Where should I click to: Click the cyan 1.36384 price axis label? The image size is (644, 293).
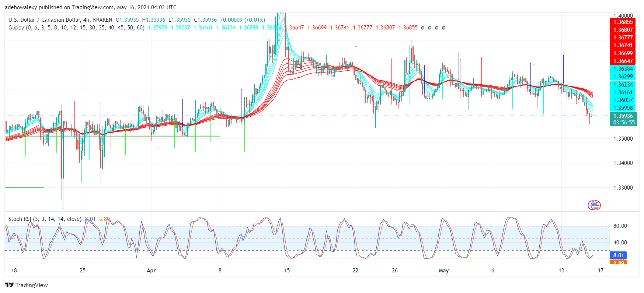(623, 69)
